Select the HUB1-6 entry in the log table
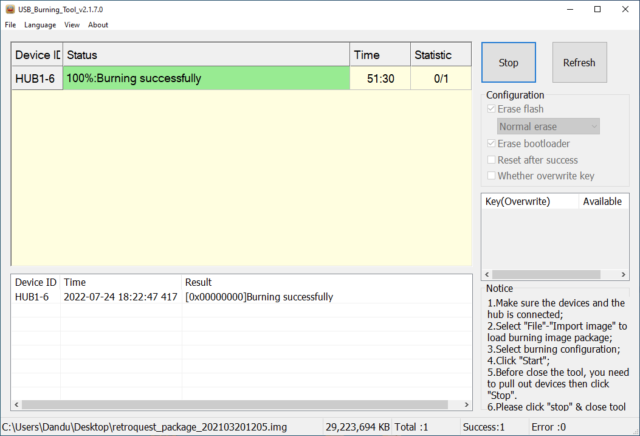Viewport: 640px width, 436px height. (32, 297)
